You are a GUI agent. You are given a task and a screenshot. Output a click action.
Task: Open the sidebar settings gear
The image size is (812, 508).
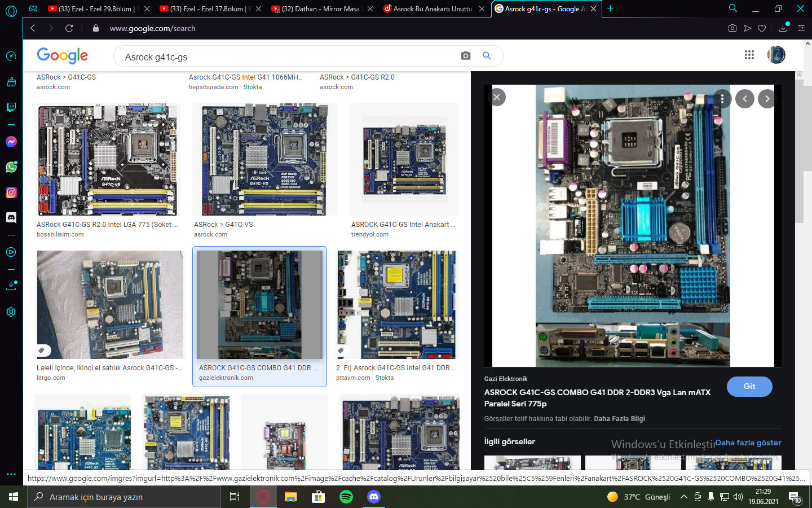coord(11,312)
